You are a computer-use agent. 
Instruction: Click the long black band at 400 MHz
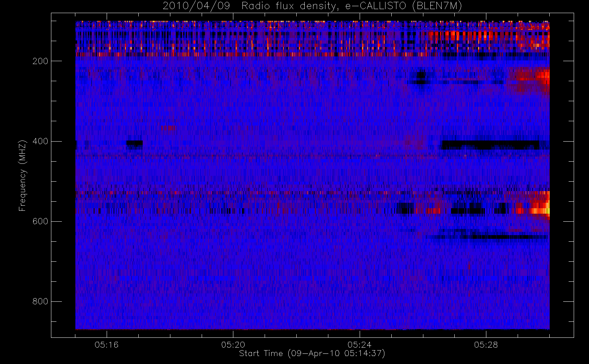point(490,145)
